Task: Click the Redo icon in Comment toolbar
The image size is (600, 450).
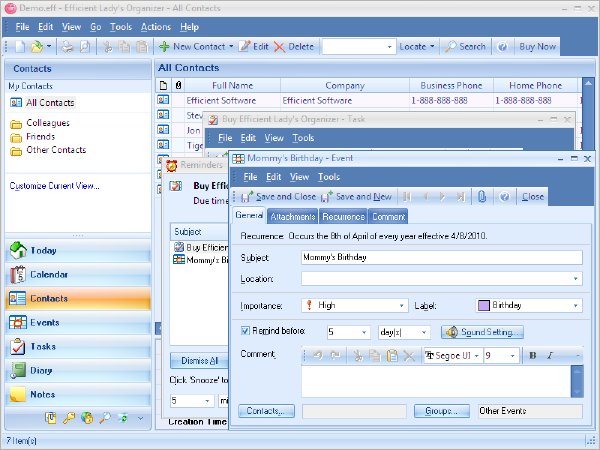Action: (335, 355)
